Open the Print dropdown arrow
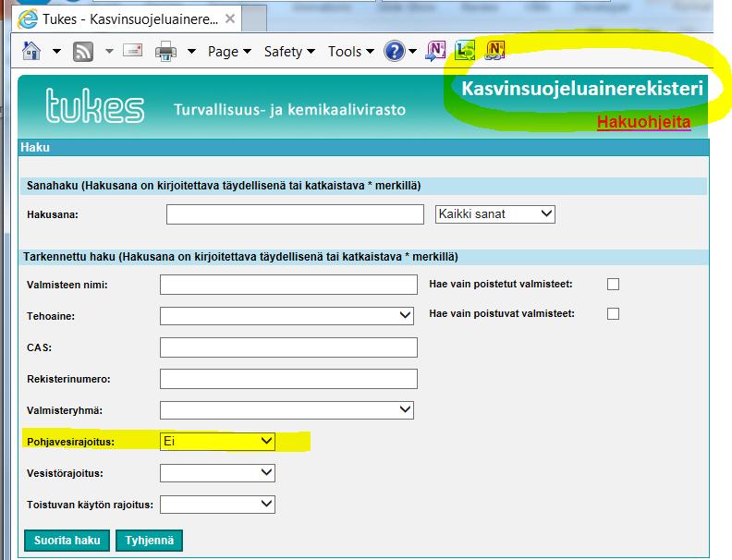 coord(191,51)
